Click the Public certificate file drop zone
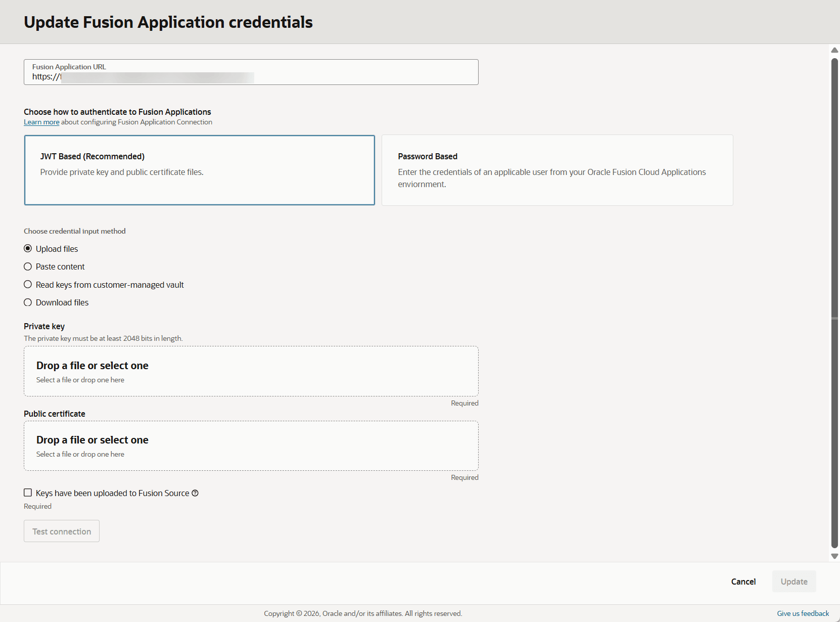Screen dimensions: 840x622 pos(251,446)
